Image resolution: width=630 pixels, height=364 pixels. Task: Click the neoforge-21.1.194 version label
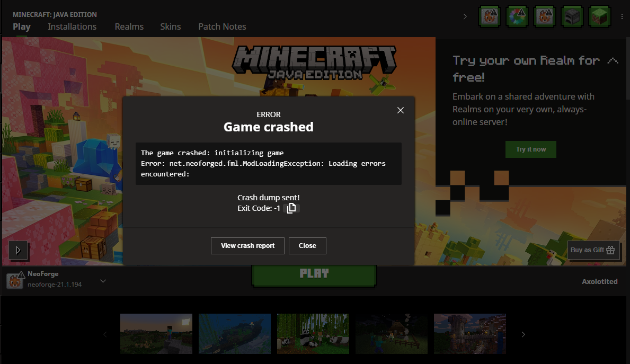pyautogui.click(x=55, y=285)
